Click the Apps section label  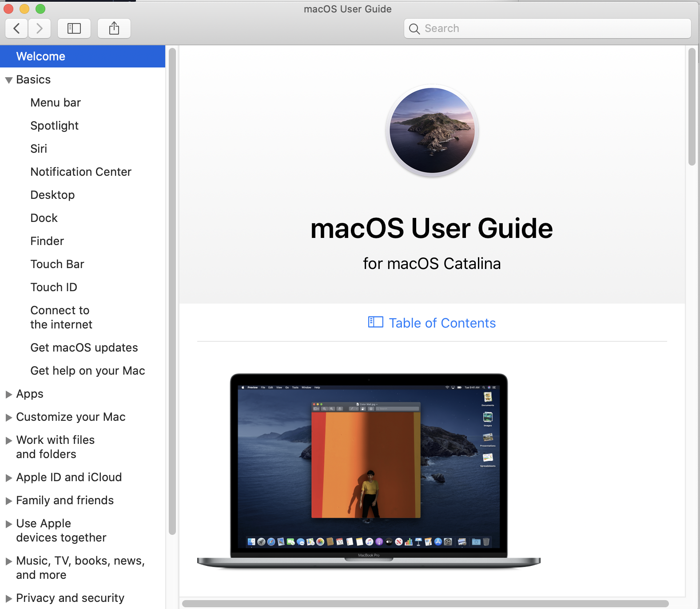coord(30,394)
